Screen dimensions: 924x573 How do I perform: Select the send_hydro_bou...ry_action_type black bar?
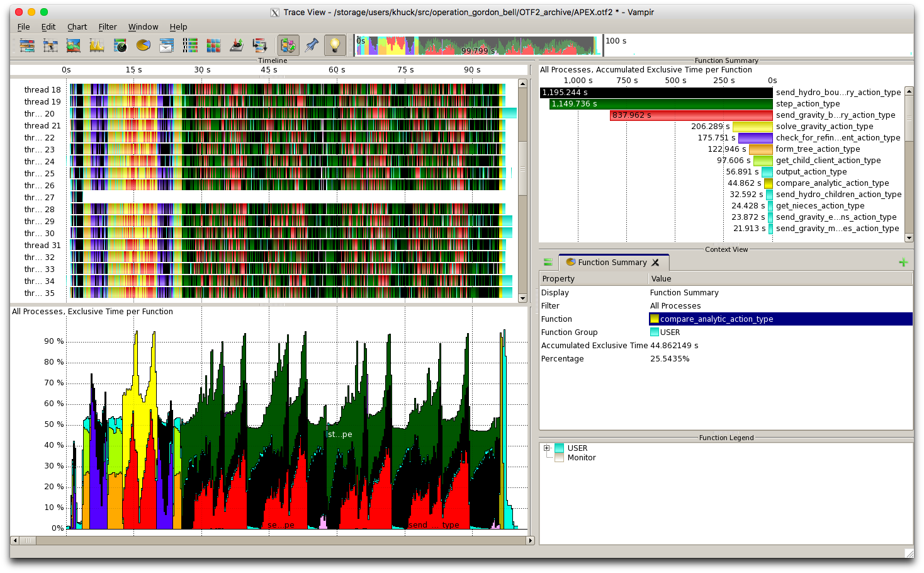[x=656, y=93]
